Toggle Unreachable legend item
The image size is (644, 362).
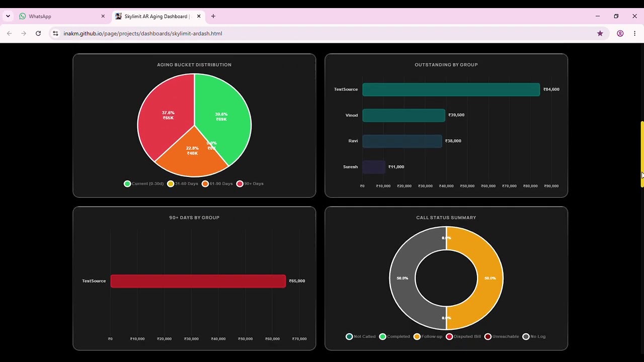(x=502, y=336)
